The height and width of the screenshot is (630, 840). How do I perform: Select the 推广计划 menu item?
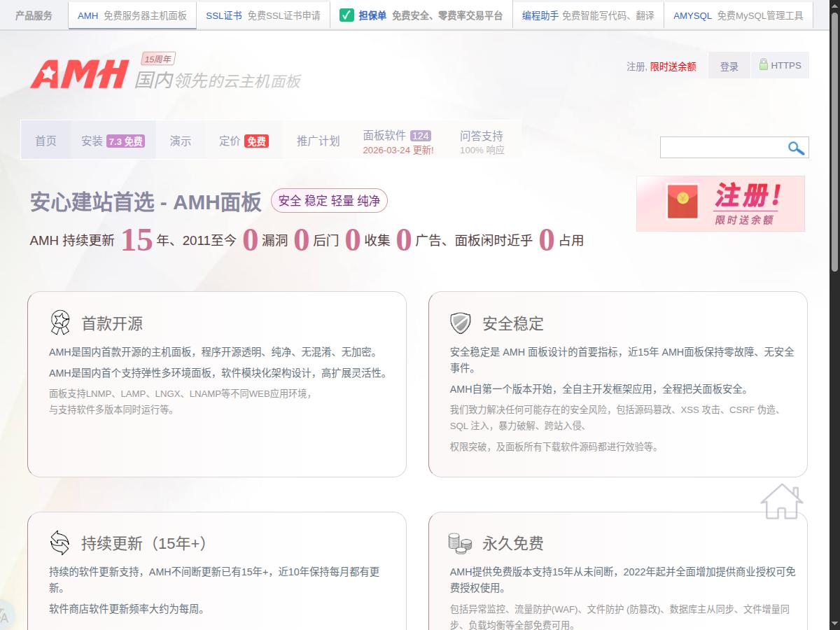coord(318,141)
